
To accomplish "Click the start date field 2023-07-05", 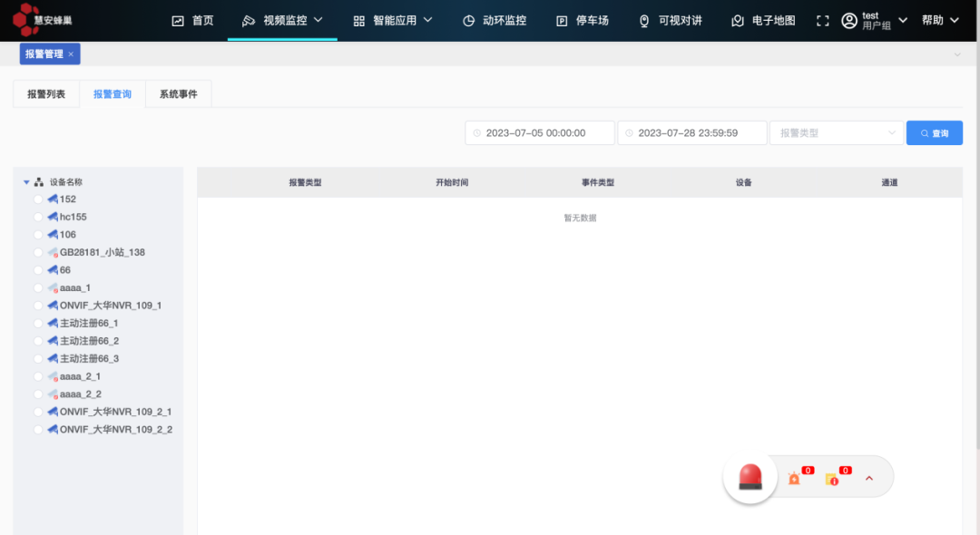I will click(x=540, y=133).
